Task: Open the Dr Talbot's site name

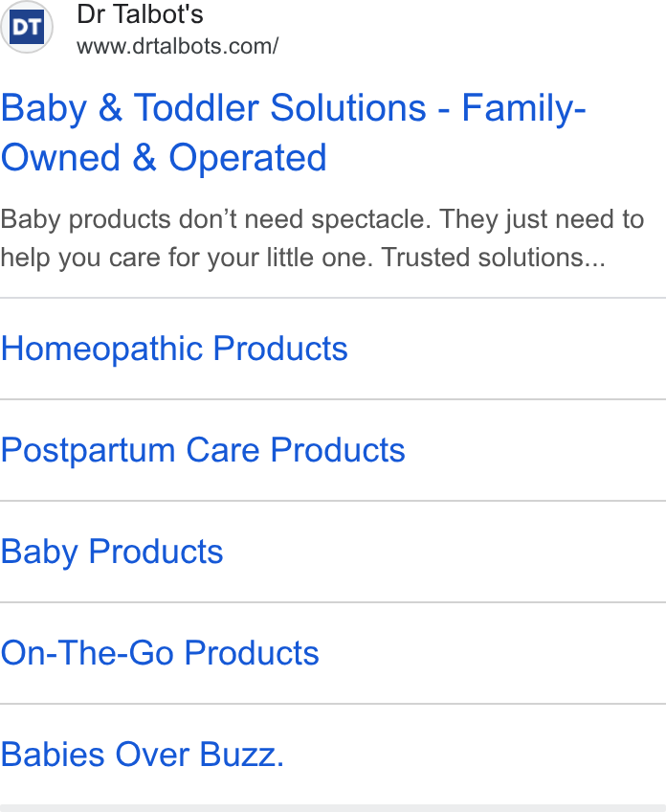Action: point(140,14)
